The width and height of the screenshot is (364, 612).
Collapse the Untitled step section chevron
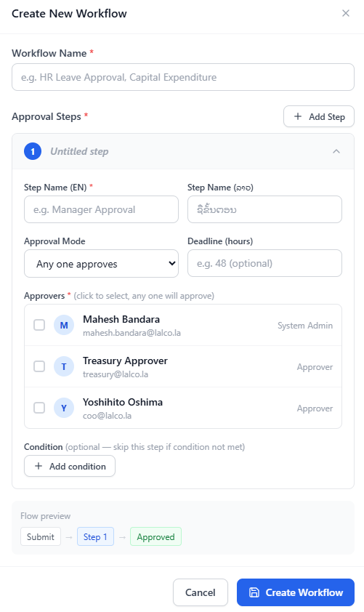336,151
